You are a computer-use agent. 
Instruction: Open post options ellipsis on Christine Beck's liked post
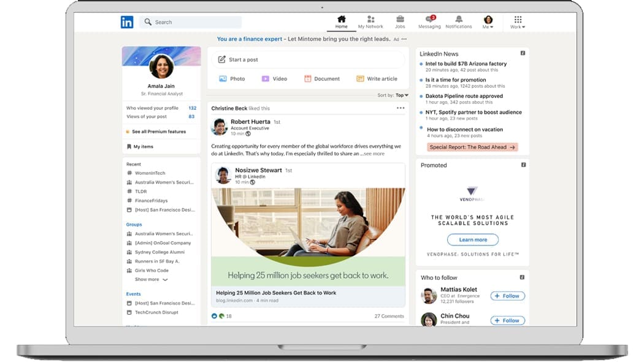point(401,108)
